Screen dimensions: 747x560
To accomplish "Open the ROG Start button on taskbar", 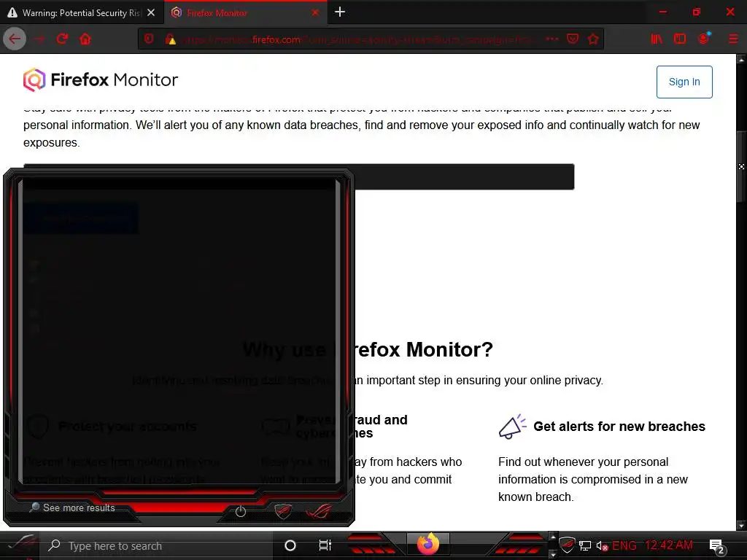I will click(x=20, y=545).
